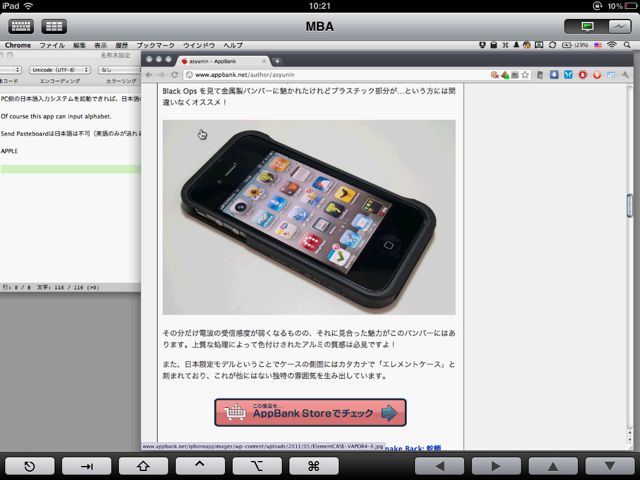This screenshot has height=480, width=640.
Task: Click the editor status bar line count
Action: tap(17, 288)
